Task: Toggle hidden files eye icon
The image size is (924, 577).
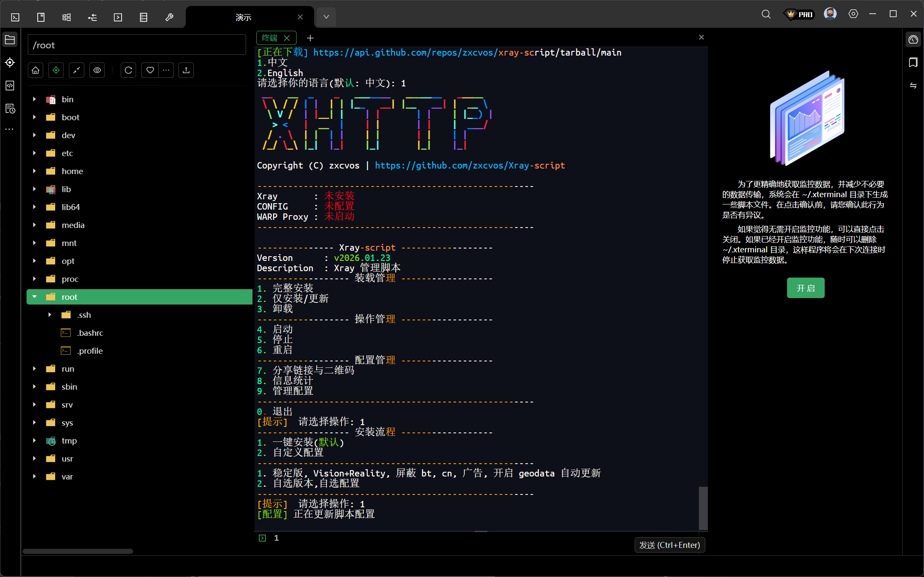Action: (97, 70)
